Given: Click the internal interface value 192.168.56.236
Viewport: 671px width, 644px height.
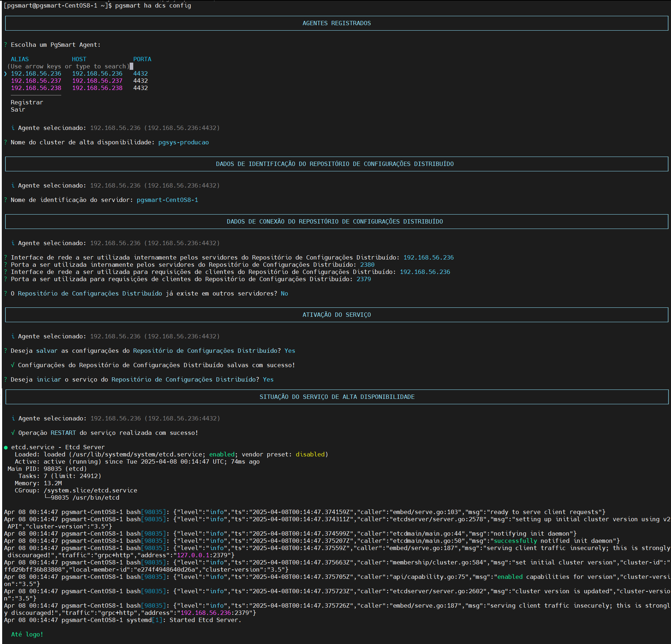Looking at the screenshot, I should point(429,257).
